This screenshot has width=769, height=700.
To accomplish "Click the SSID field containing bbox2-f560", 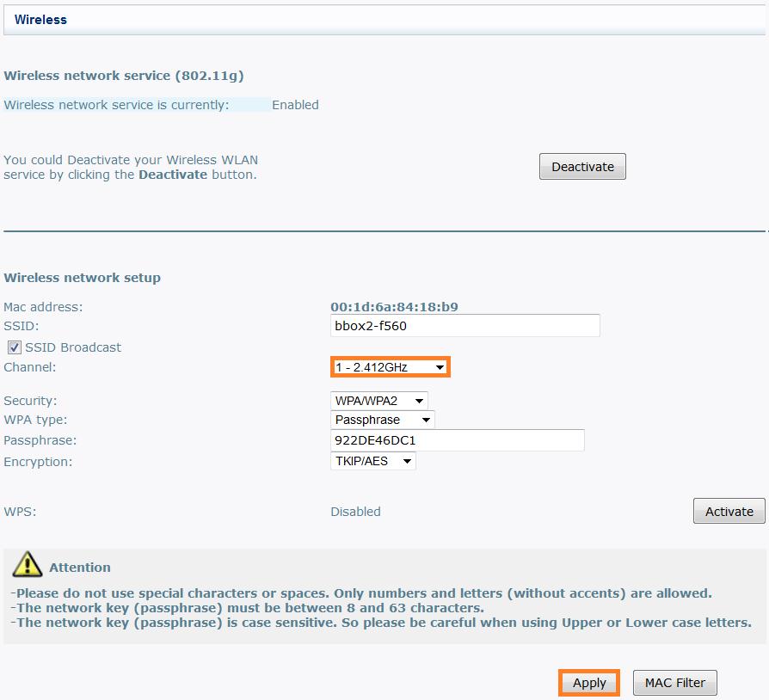I will (465, 325).
